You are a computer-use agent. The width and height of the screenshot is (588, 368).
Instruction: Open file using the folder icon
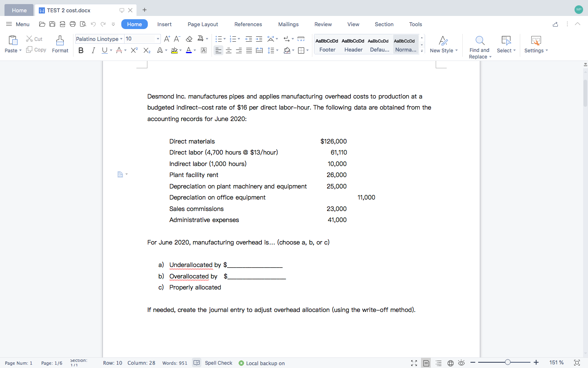tap(42, 24)
